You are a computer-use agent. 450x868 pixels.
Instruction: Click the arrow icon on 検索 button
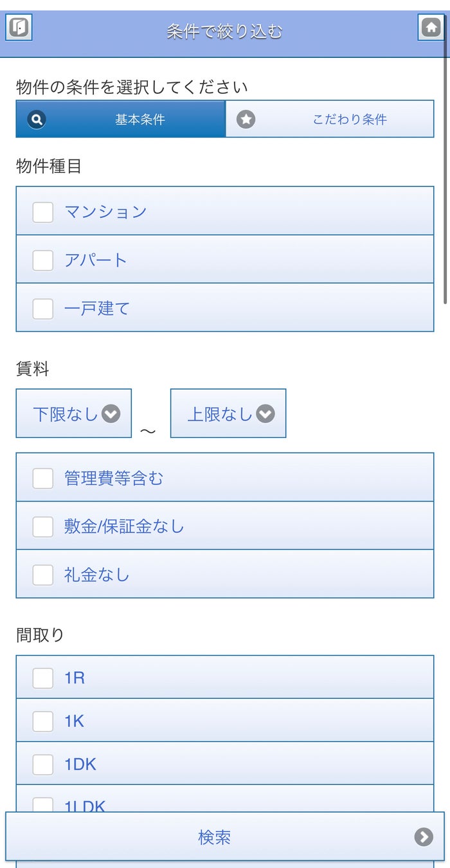pos(423,836)
